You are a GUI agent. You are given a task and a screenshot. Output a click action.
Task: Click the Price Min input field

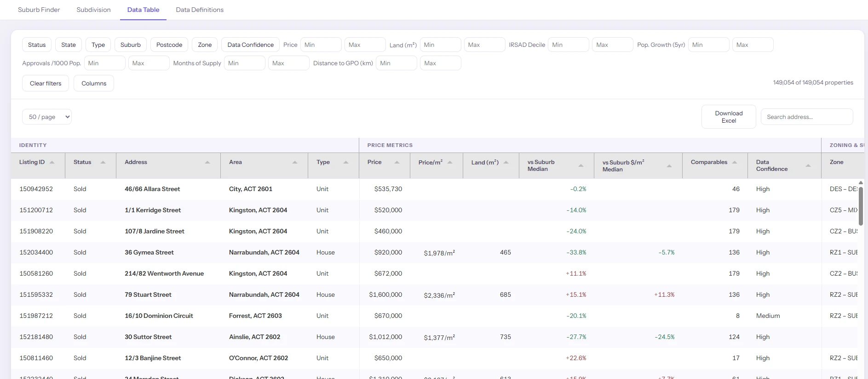pyautogui.click(x=321, y=45)
